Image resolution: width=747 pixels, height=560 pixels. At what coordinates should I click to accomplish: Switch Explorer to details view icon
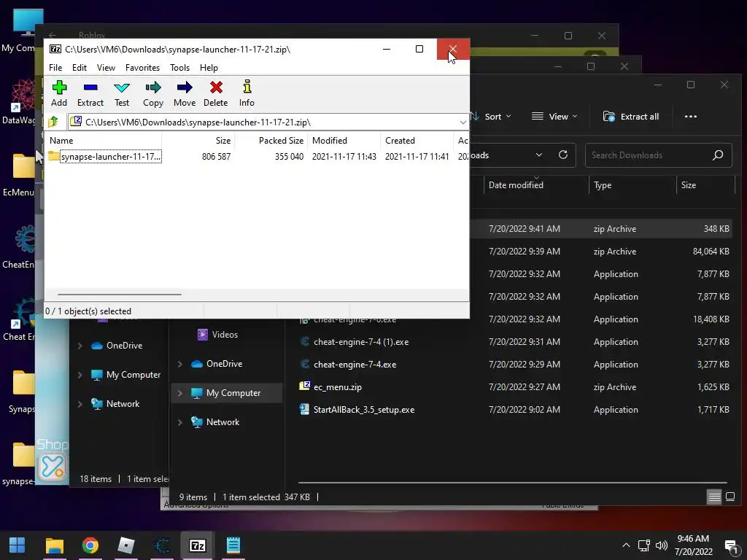point(714,497)
